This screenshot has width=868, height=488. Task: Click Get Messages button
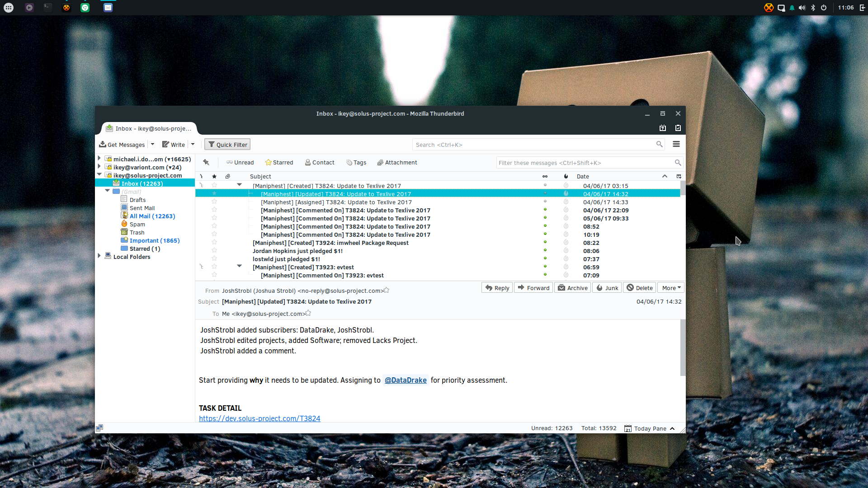[122, 145]
